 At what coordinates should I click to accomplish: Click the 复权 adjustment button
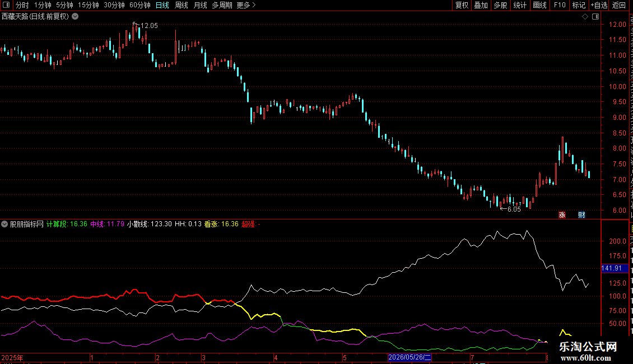[462, 5]
